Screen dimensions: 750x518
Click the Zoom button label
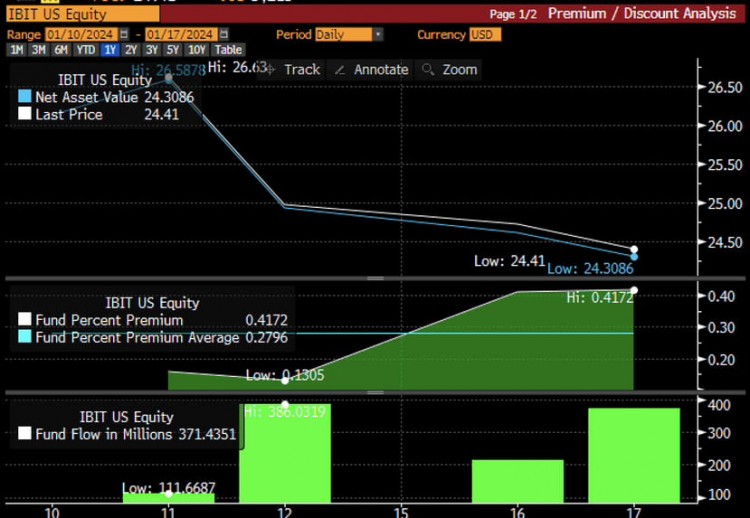(460, 70)
